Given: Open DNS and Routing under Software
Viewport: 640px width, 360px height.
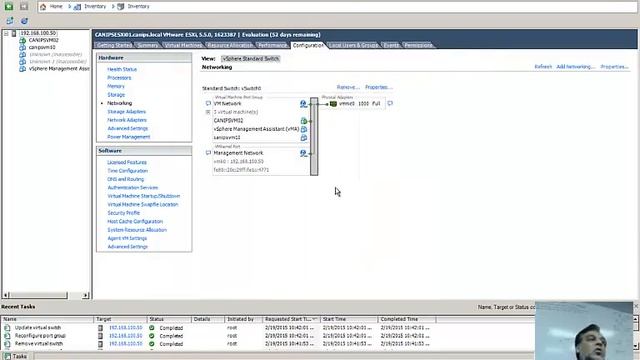Looking at the screenshot, I should [126, 179].
